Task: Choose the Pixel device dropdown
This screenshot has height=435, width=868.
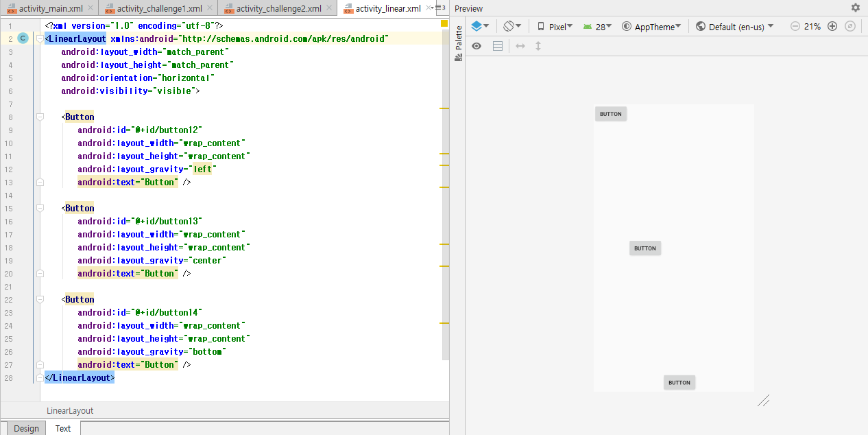Action: 555,26
